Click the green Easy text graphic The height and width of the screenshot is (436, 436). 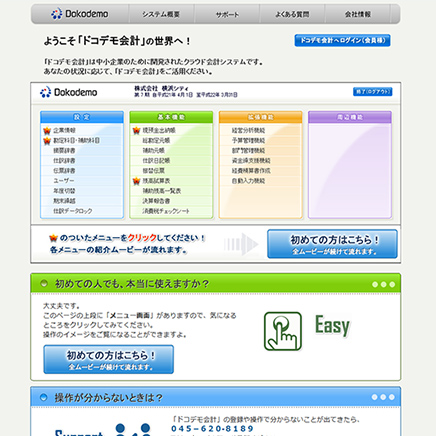(332, 326)
